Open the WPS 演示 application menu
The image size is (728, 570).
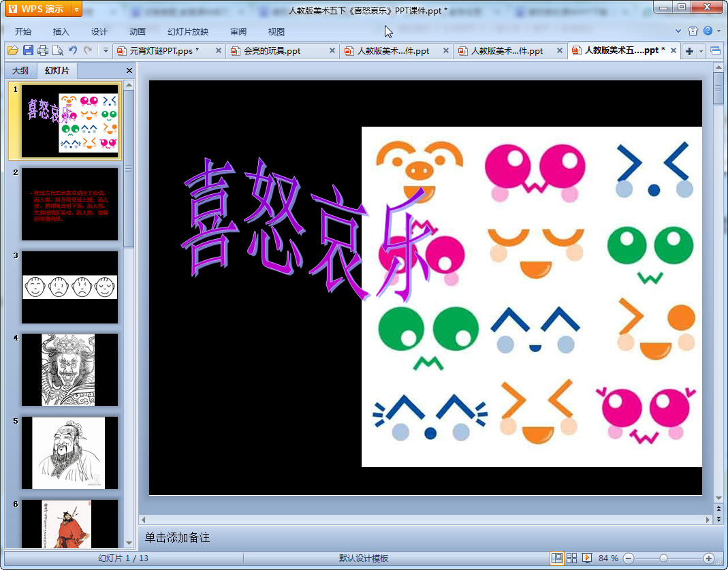pyautogui.click(x=38, y=9)
